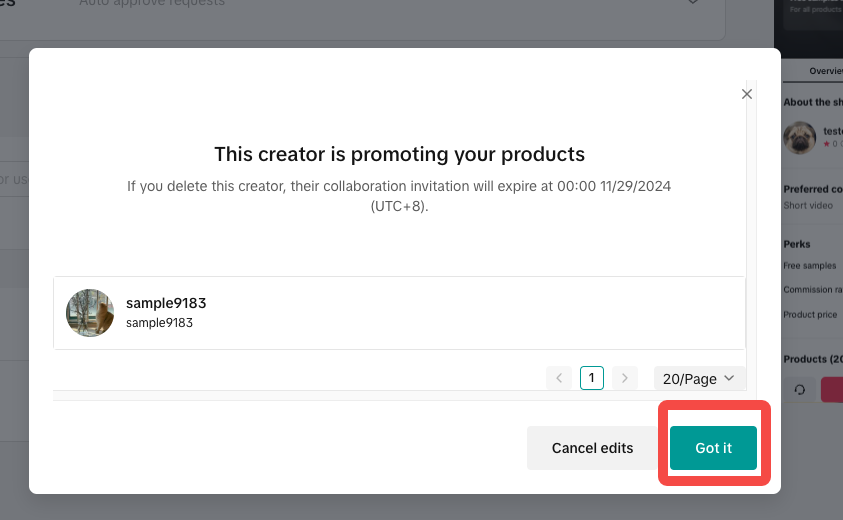843x520 pixels.
Task: Go to the next page arrow
Action: [625, 378]
